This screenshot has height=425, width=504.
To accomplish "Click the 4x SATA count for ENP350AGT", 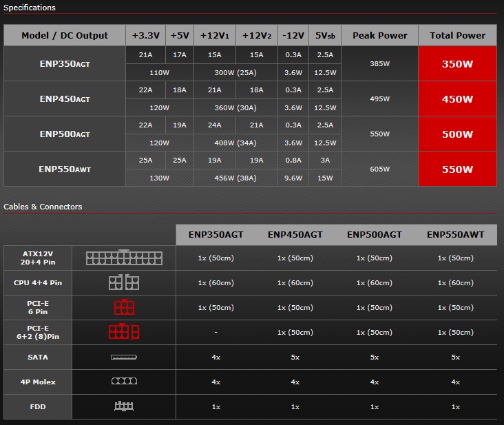I will coord(216,357).
